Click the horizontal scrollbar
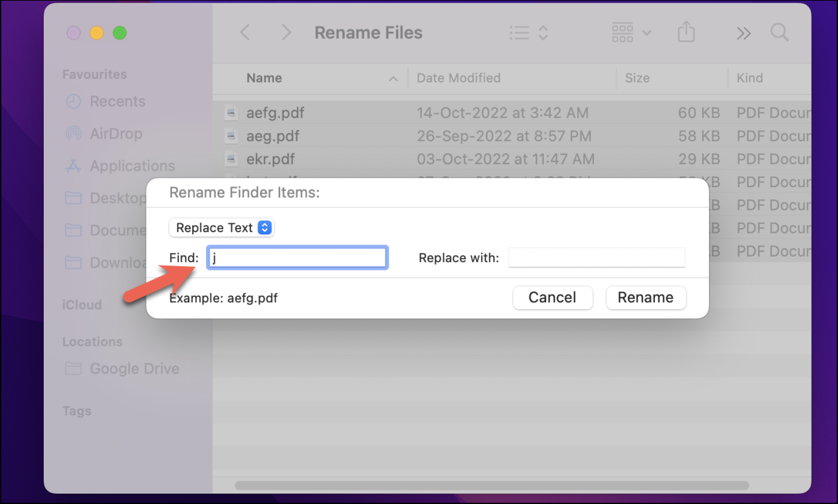Image resolution: width=838 pixels, height=504 pixels. pos(491,485)
